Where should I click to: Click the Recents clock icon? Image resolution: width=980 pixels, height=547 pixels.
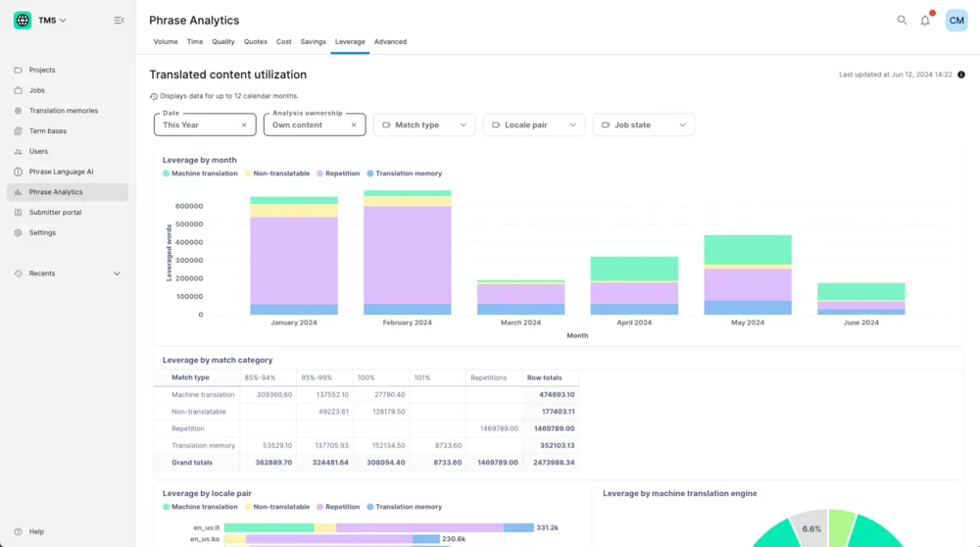point(18,273)
